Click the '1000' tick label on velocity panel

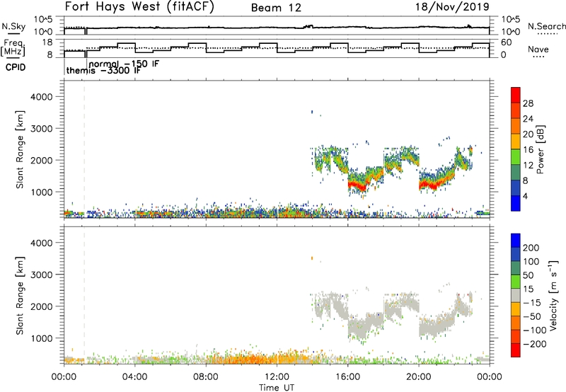[x=41, y=338]
